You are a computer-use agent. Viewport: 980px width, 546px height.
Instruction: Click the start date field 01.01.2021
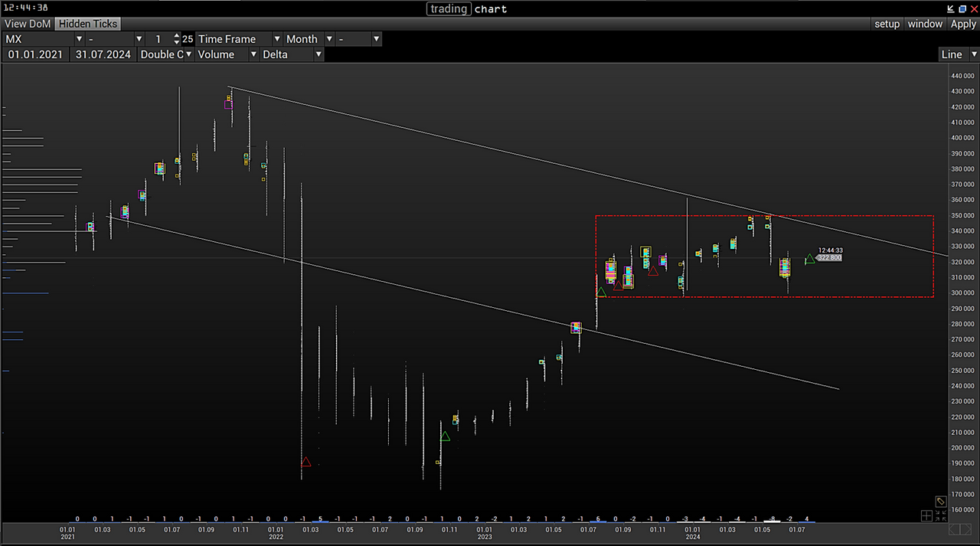[35, 54]
